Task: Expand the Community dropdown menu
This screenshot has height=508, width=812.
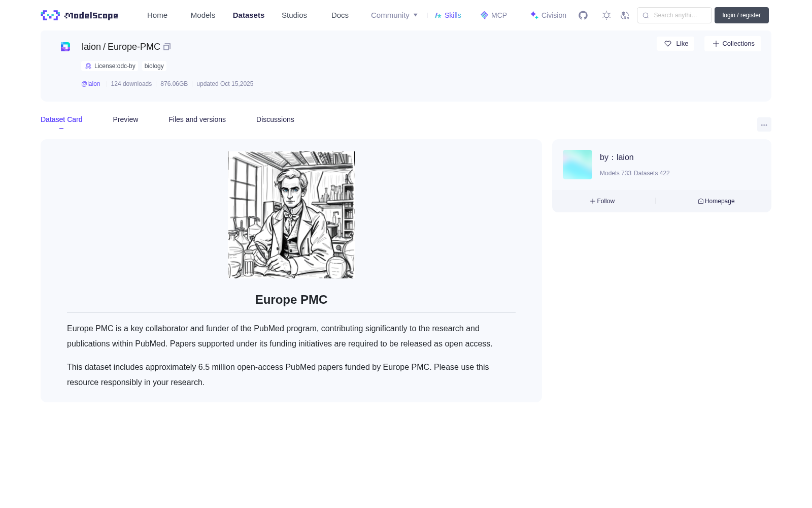Action: (x=394, y=15)
